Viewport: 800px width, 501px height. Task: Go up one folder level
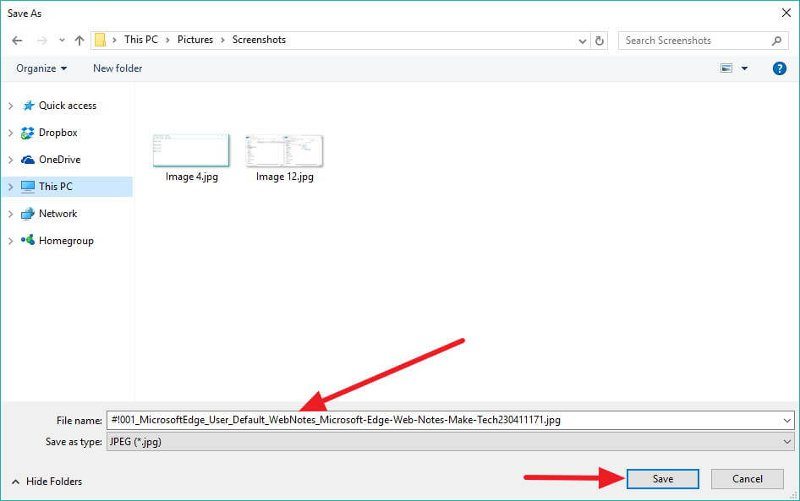coord(79,40)
